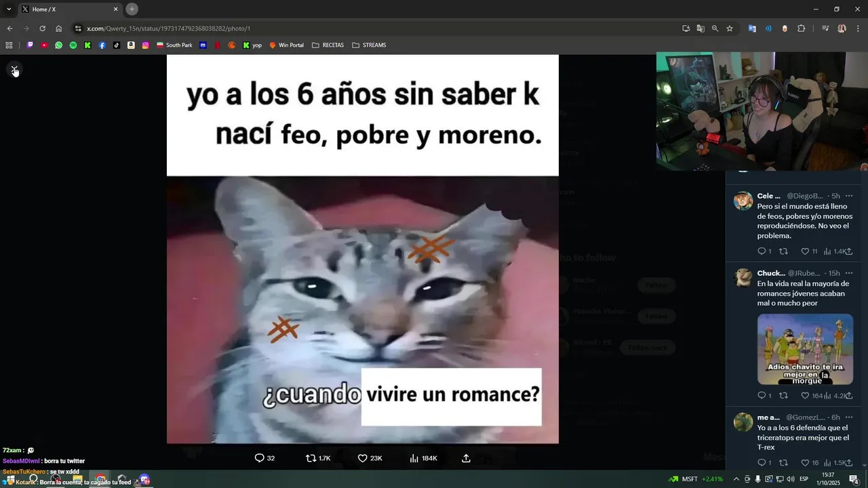Screen dimensions: 868x488
Task: Open the Twitch bookmark
Action: pos(30,45)
